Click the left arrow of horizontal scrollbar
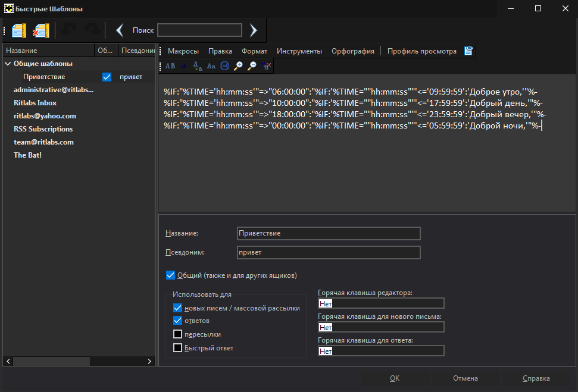578x392 pixels. tap(8, 362)
